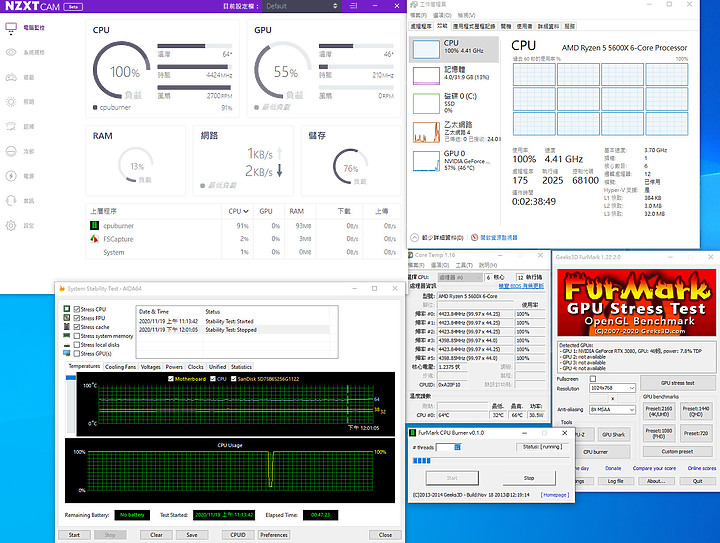The image size is (720, 543).
Task: Click the Preferences button in AIDA64
Action: pyautogui.click(x=274, y=535)
